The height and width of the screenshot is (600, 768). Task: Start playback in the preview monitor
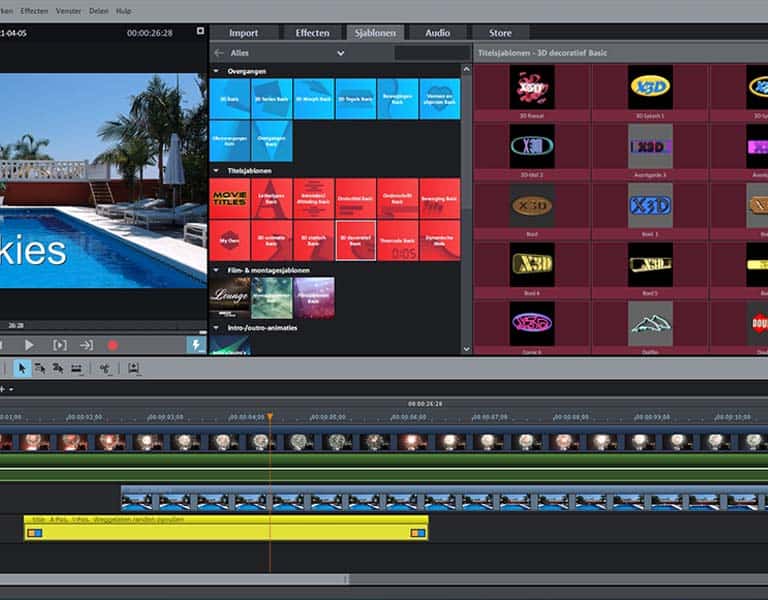point(29,345)
